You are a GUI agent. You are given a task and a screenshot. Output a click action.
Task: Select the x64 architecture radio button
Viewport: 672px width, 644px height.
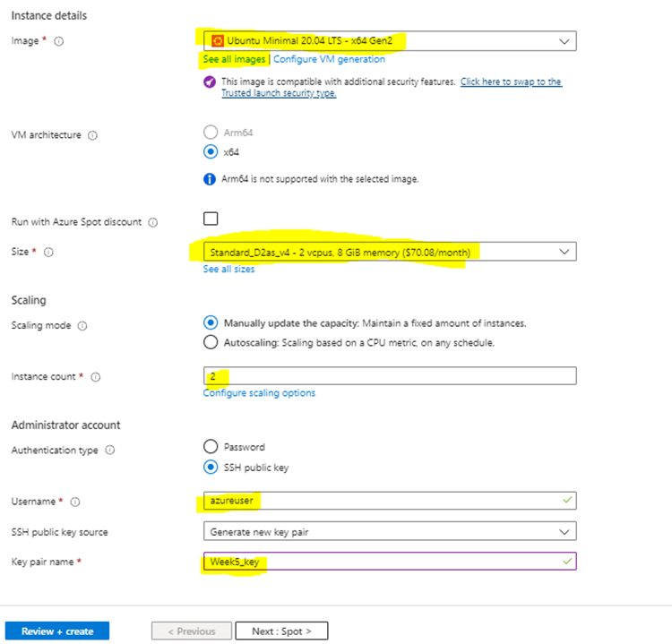pos(211,151)
